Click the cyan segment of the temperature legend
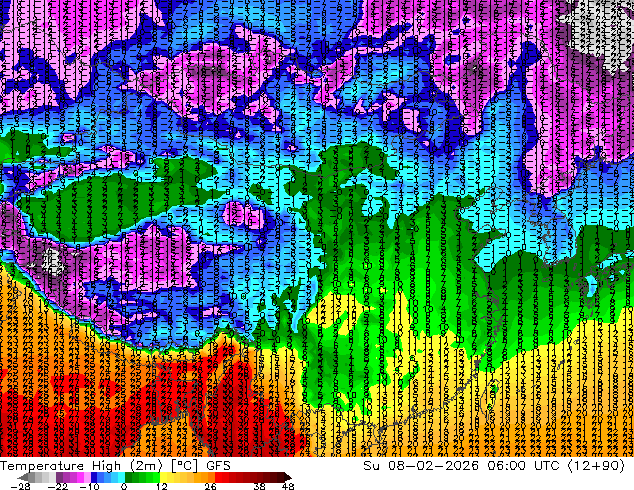The height and width of the screenshot is (490, 634). pos(121,477)
